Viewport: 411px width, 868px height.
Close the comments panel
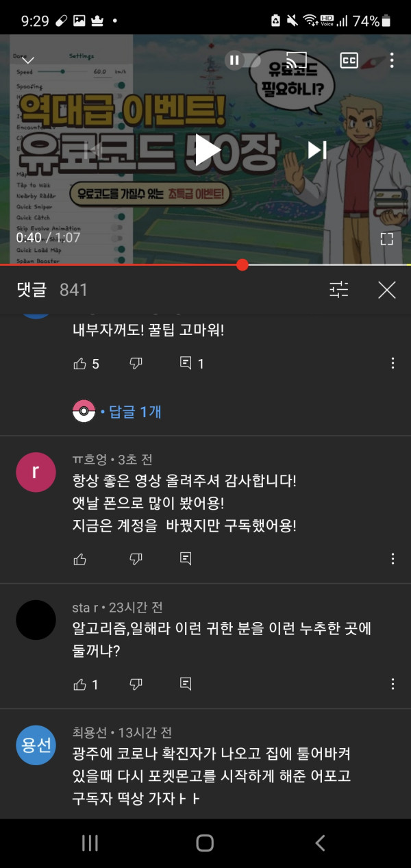(387, 290)
